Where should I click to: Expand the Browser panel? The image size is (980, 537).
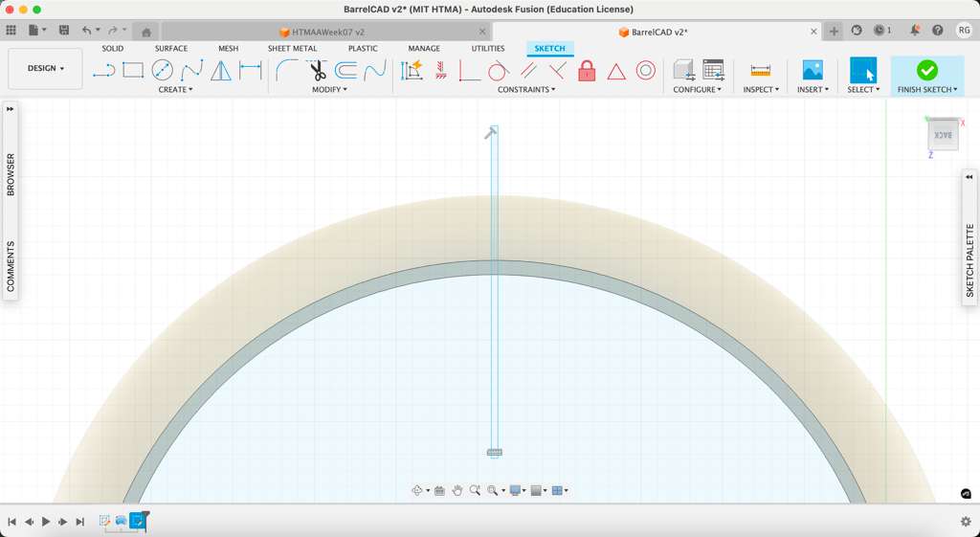(x=11, y=174)
